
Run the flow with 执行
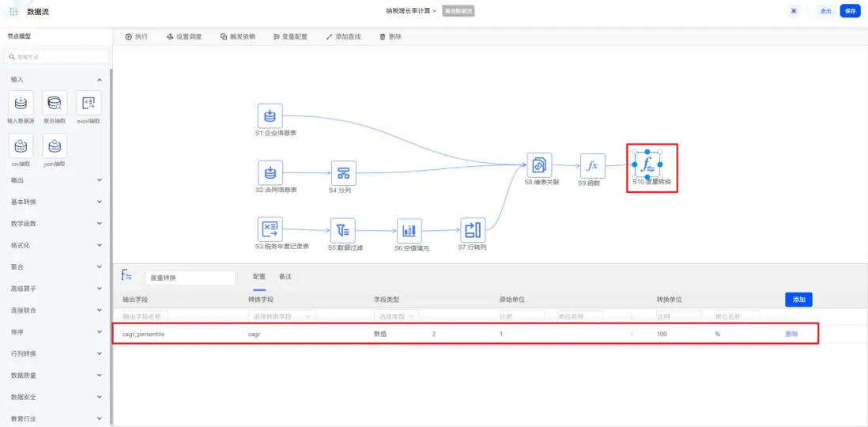136,36
